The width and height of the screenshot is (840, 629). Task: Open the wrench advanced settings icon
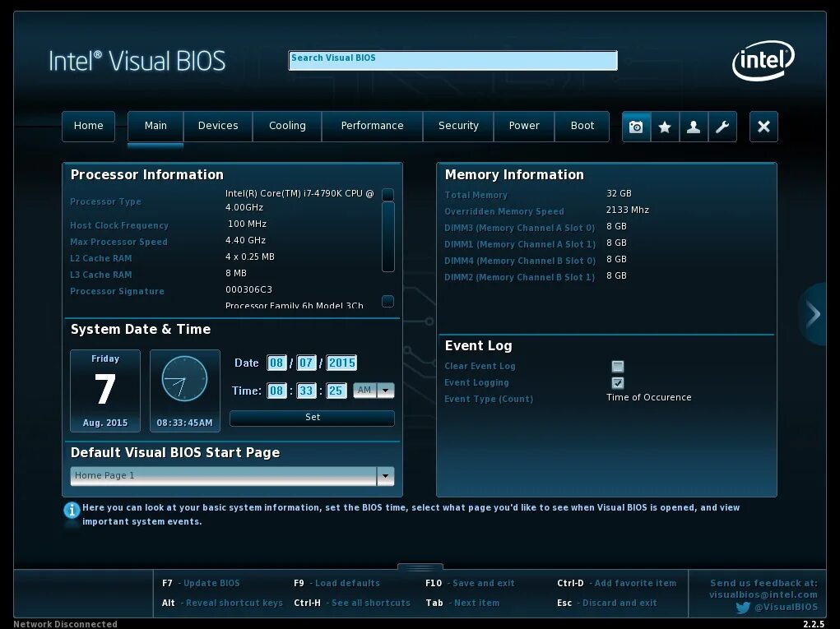[x=722, y=127]
